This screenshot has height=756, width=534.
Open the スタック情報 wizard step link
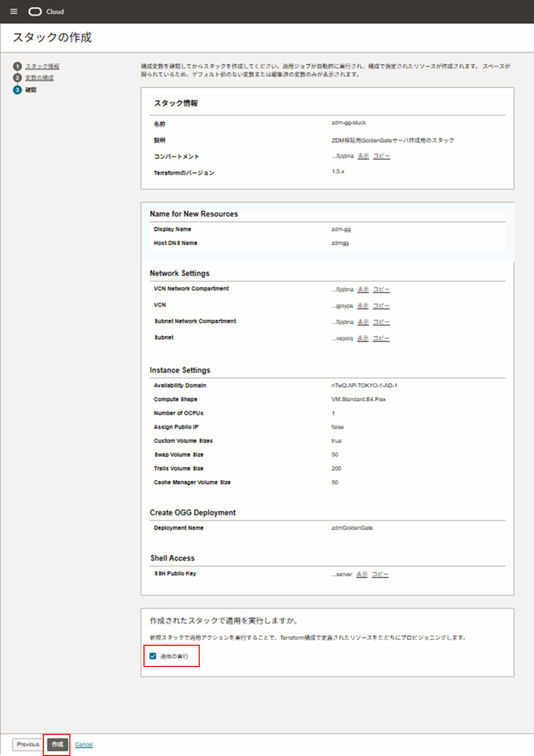coord(42,66)
